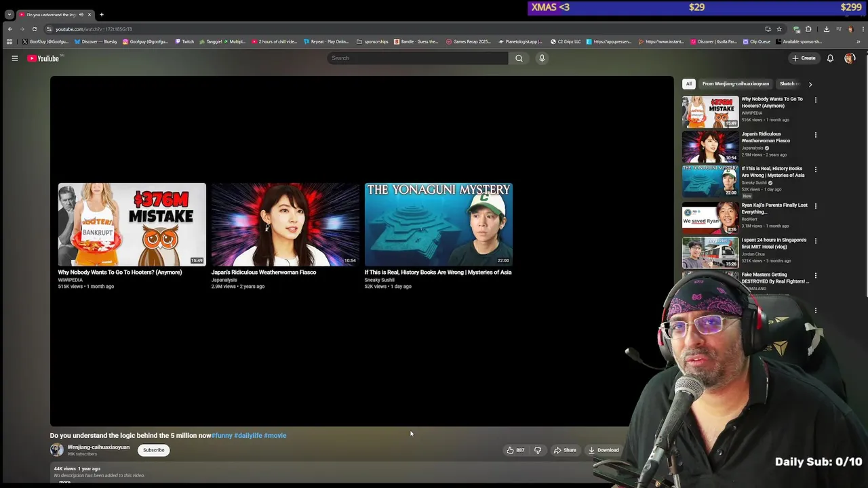Viewport: 868px width, 488px height.
Task: Bookmark this page with the star icon
Action: [x=779, y=29]
